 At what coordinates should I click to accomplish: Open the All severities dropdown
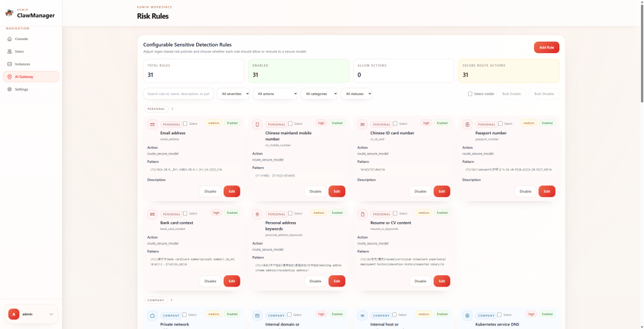click(233, 94)
